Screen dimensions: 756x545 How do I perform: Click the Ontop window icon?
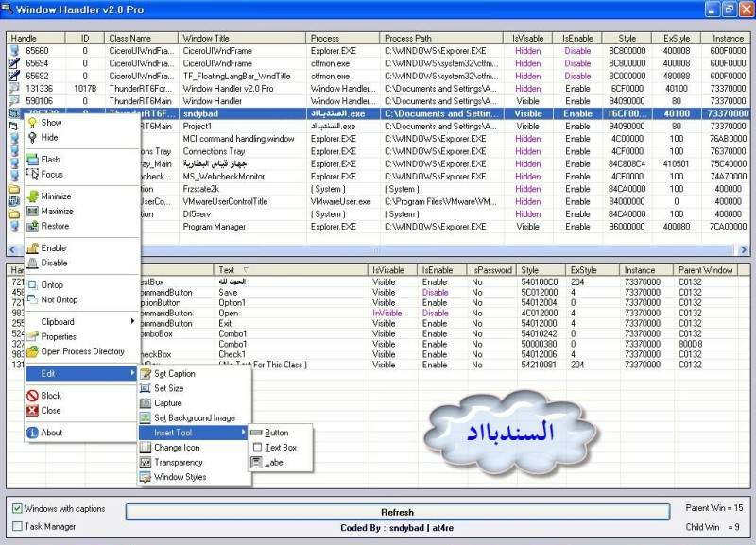pyautogui.click(x=32, y=285)
